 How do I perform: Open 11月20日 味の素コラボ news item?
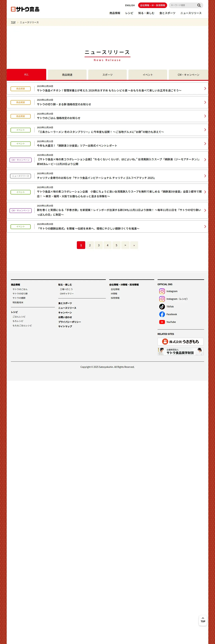point(107,159)
